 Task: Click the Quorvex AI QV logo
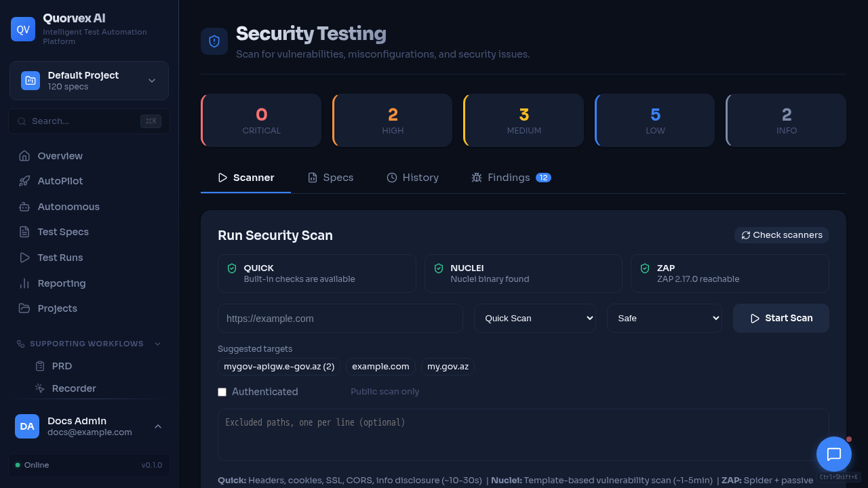[23, 29]
